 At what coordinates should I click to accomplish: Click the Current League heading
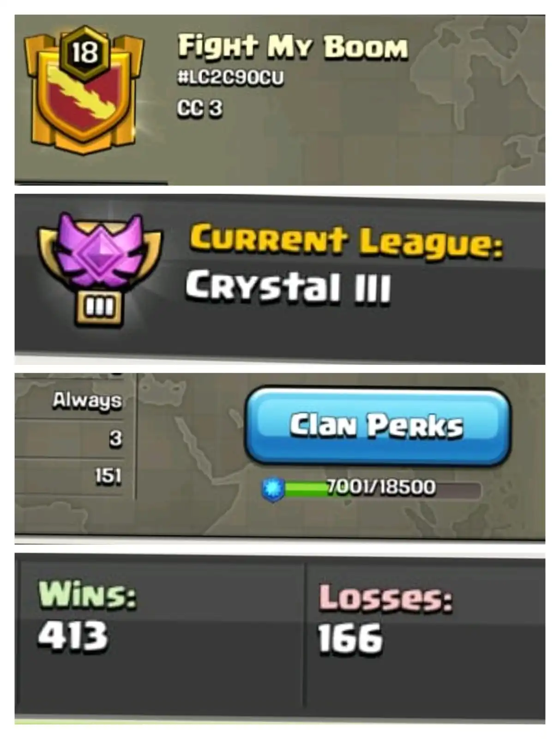(x=345, y=241)
